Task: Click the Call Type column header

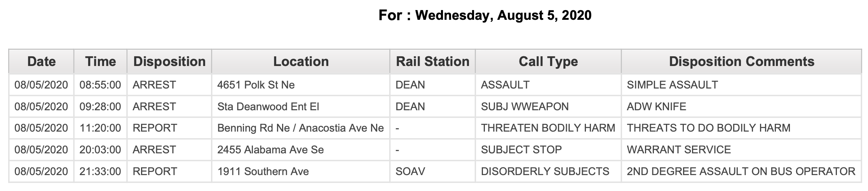Action: tap(548, 61)
